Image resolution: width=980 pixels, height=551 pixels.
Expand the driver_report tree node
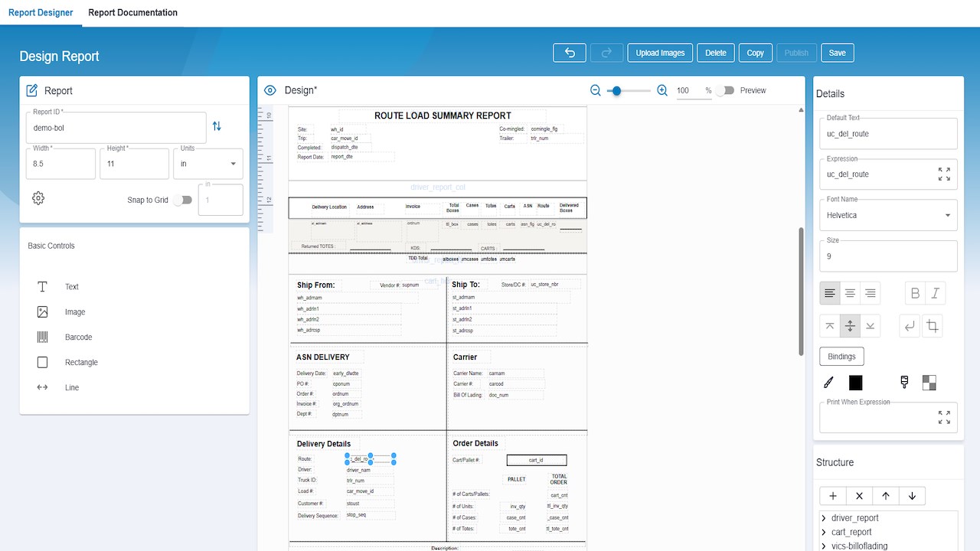tap(824, 518)
